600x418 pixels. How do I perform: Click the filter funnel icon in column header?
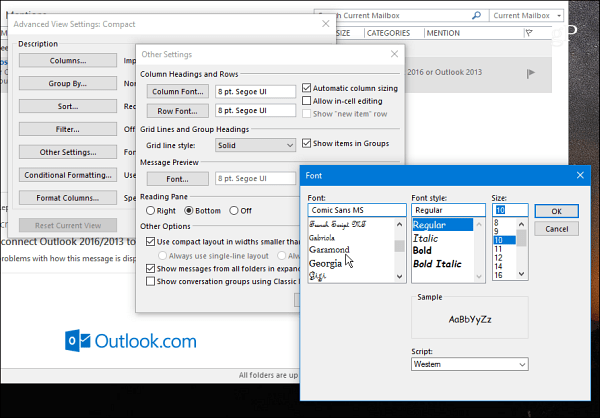[529, 33]
